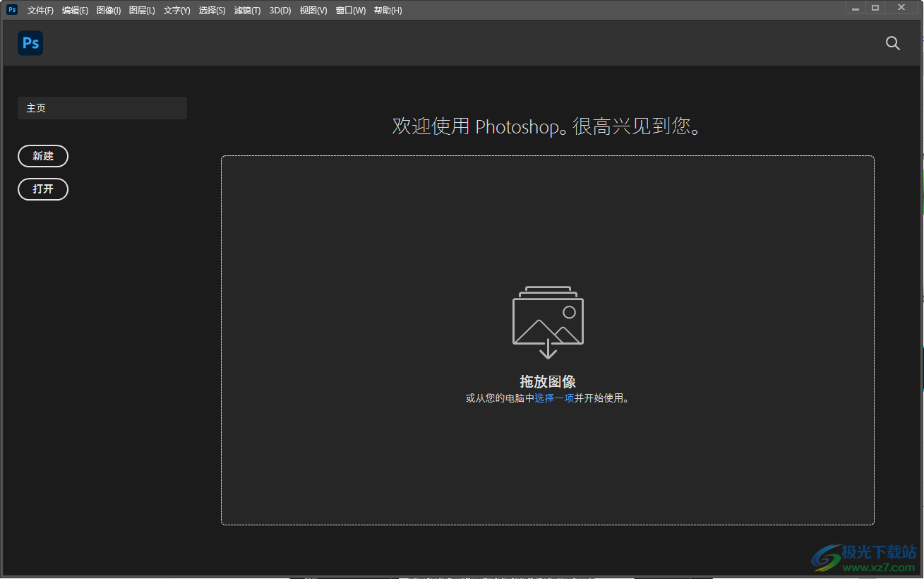Screen dimensions: 924x579
Task: Open the 文件(F) menu
Action: pos(40,10)
